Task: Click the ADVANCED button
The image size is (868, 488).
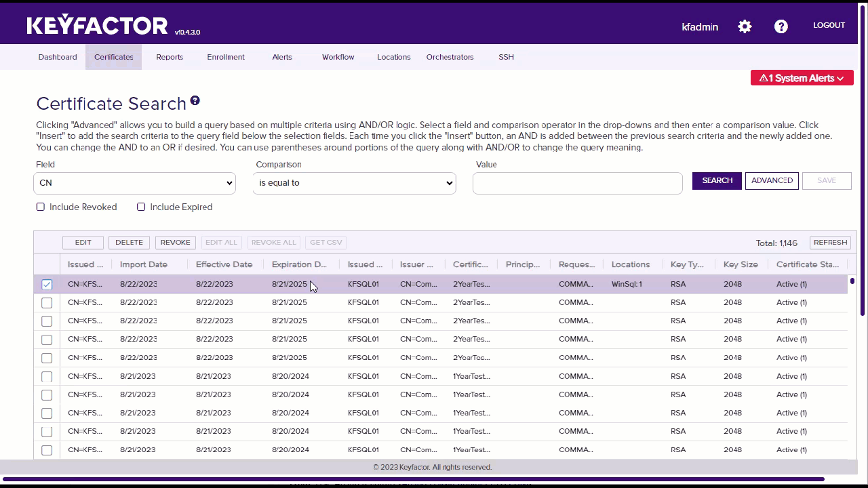Action: 772,180
